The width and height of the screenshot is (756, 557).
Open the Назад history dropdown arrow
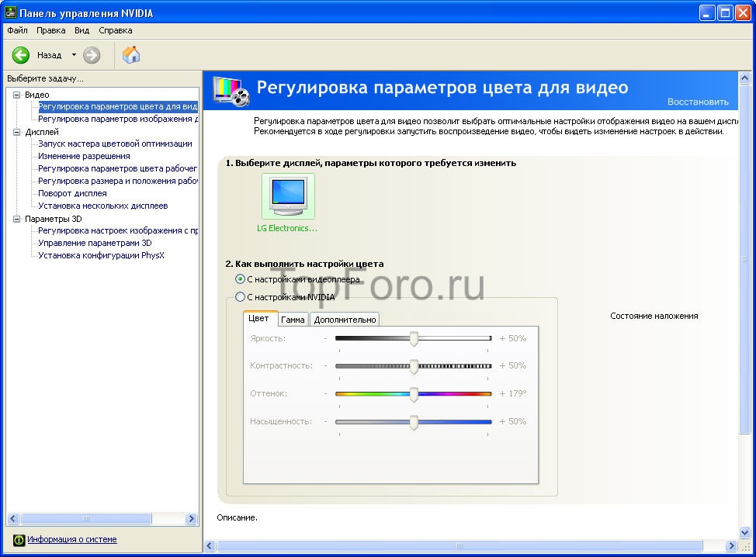click(x=74, y=55)
